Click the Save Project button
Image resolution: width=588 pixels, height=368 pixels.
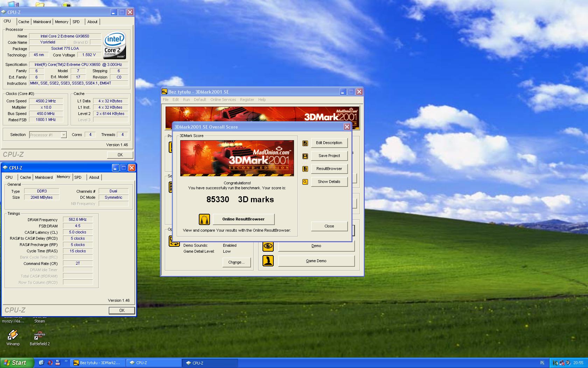(329, 156)
